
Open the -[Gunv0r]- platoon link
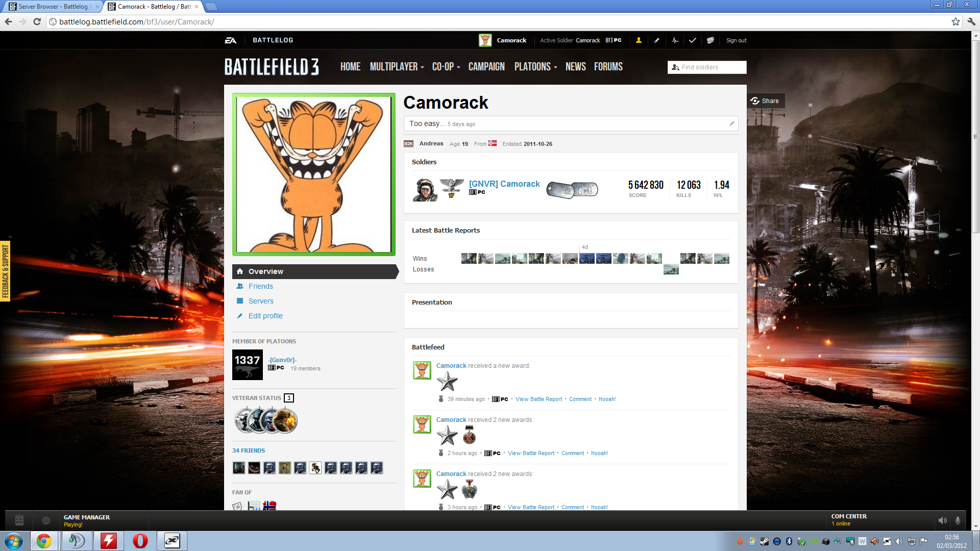[x=282, y=360]
